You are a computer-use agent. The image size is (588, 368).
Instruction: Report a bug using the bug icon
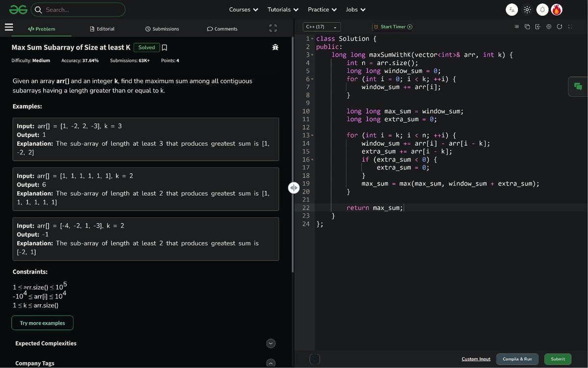click(275, 48)
